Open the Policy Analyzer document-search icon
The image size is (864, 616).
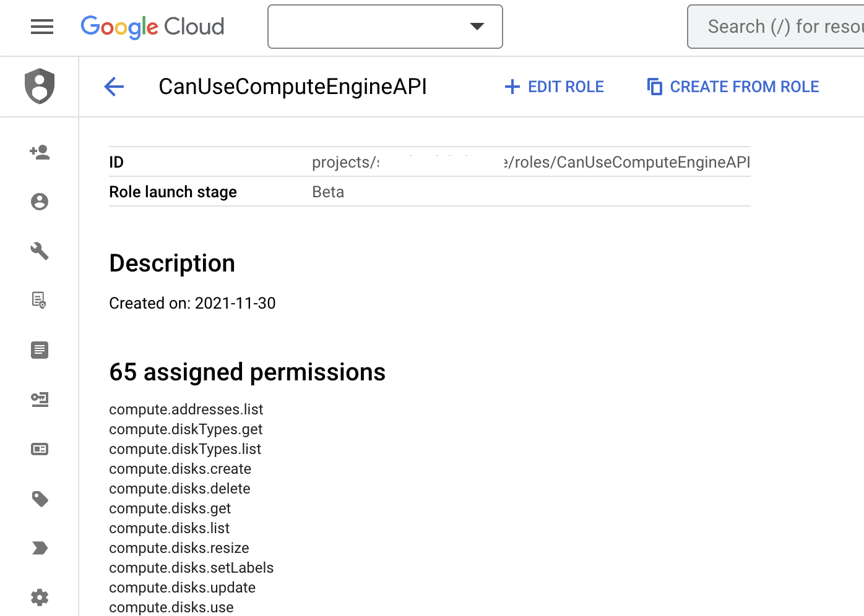pos(39,301)
